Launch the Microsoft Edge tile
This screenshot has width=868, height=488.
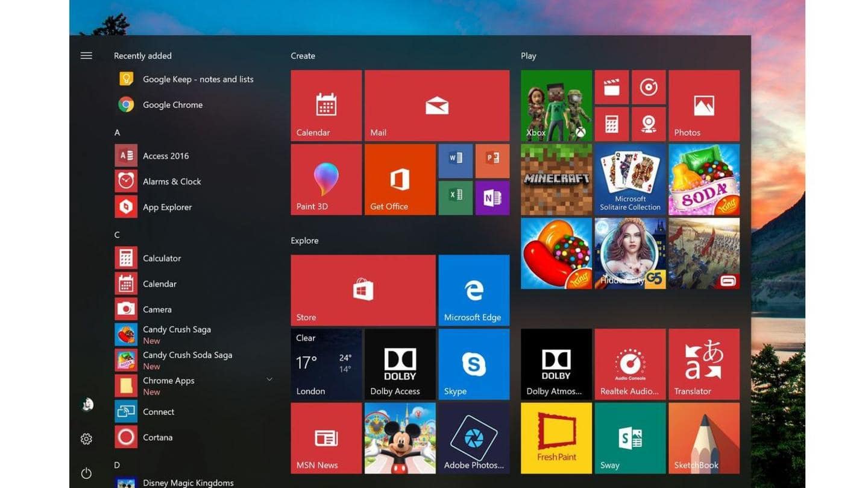coord(474,290)
